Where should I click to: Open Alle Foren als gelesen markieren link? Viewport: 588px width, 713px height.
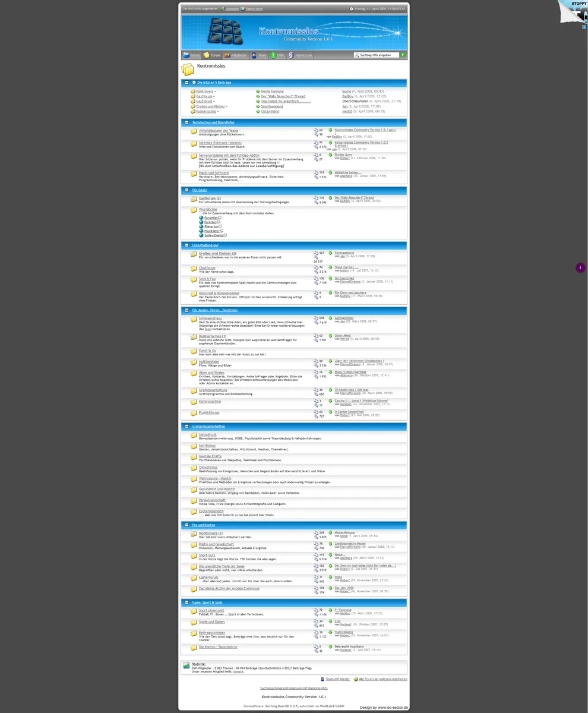(x=384, y=679)
